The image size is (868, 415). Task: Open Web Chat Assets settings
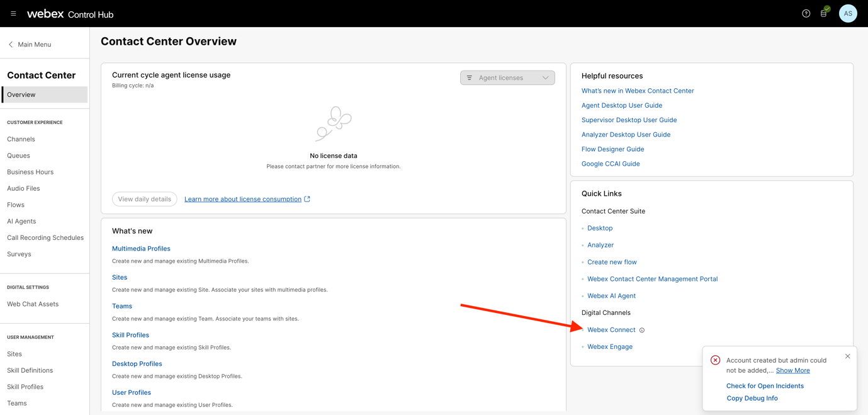click(33, 304)
